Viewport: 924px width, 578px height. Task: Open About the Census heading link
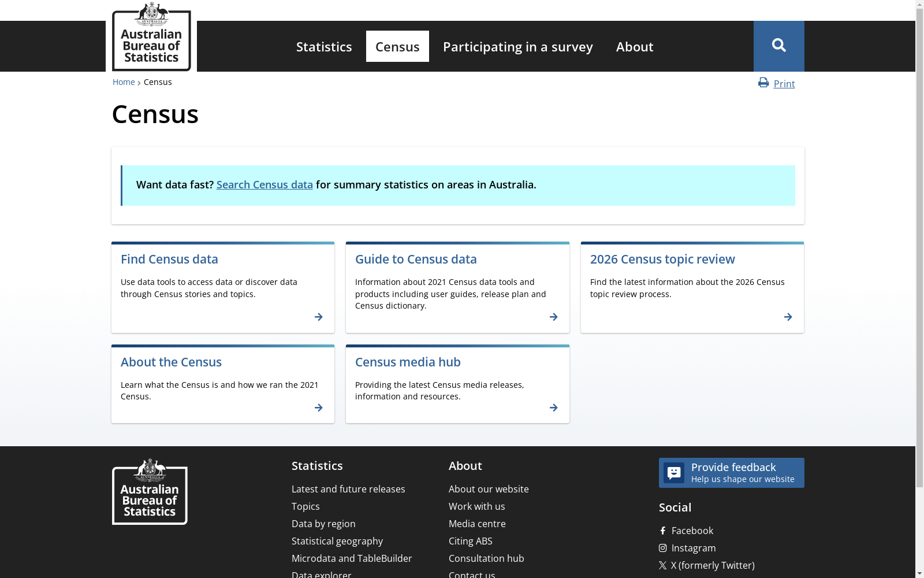pos(171,362)
